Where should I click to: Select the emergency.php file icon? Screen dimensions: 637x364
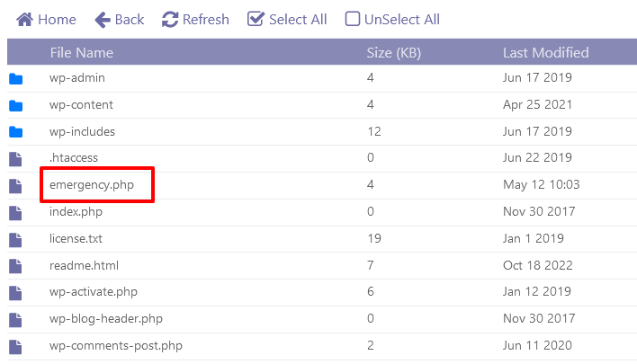tap(15, 186)
